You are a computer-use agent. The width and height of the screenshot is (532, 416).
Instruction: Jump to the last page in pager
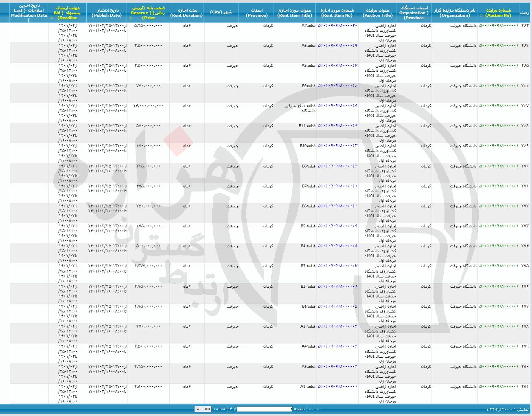tap(216, 409)
